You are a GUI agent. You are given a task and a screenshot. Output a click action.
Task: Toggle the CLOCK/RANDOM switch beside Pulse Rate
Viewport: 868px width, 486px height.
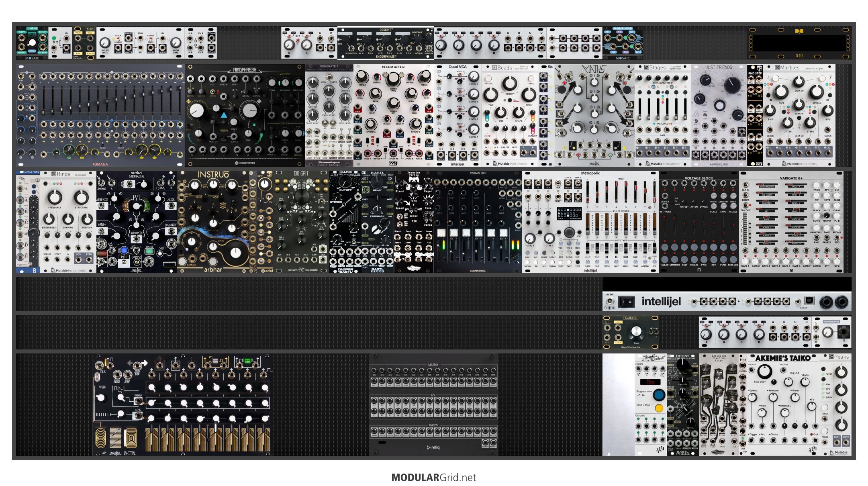[x=118, y=39]
